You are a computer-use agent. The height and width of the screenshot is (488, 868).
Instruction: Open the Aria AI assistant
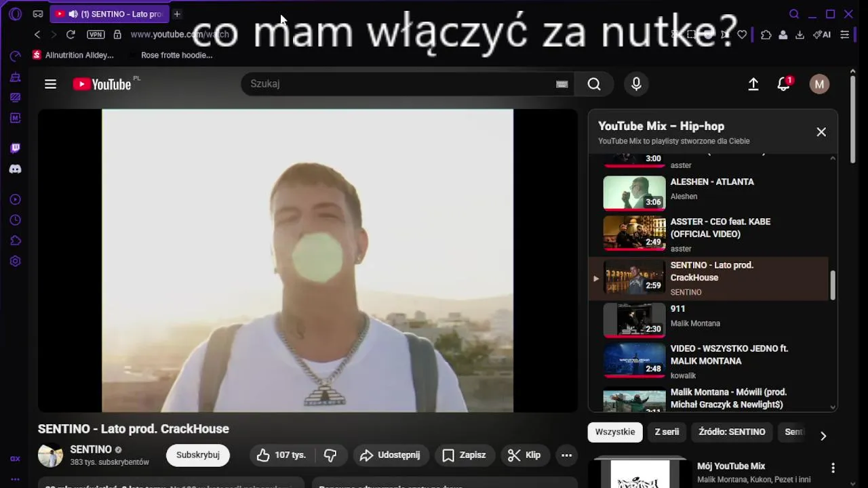pyautogui.click(x=823, y=35)
